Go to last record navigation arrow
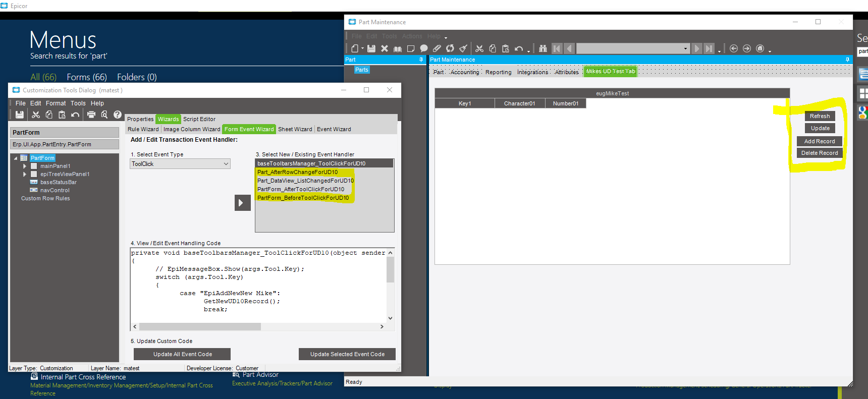The height and width of the screenshot is (399, 868). coord(709,48)
